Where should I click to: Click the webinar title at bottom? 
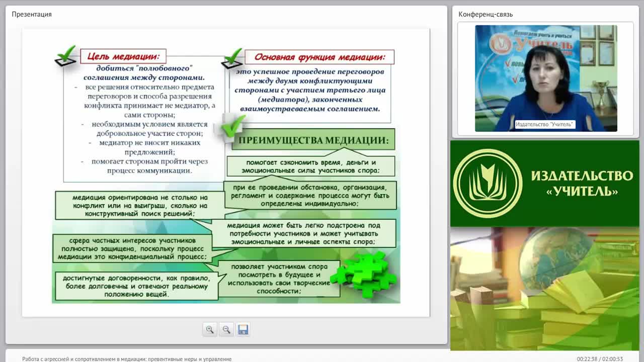pyautogui.click(x=127, y=359)
